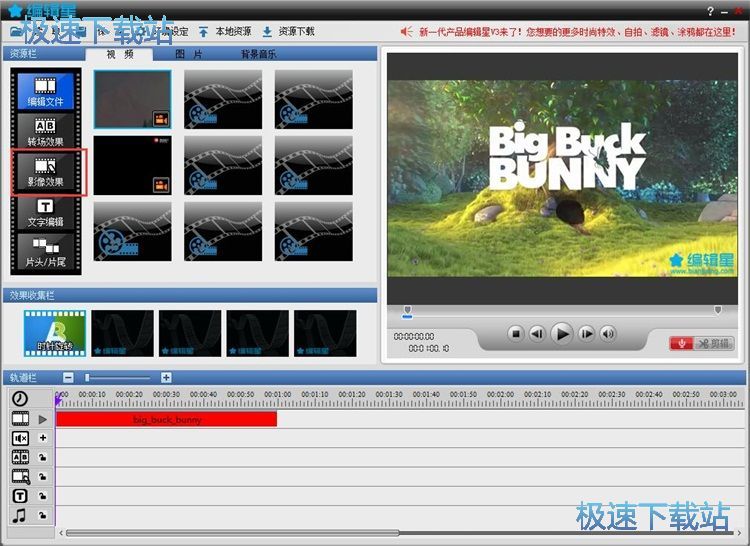Click the timeline scrollbar left arrow
The image size is (750, 546).
click(x=61, y=532)
